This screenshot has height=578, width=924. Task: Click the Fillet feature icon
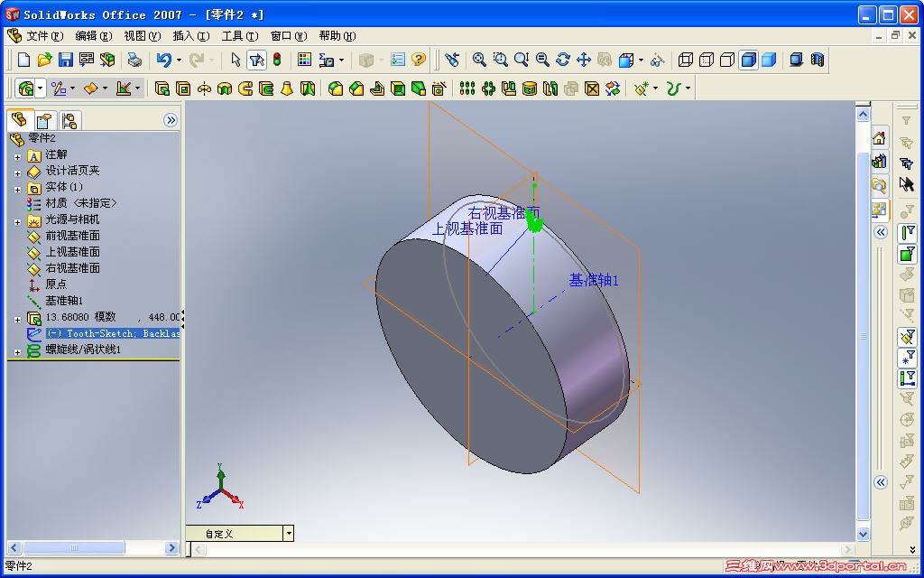tap(336, 89)
